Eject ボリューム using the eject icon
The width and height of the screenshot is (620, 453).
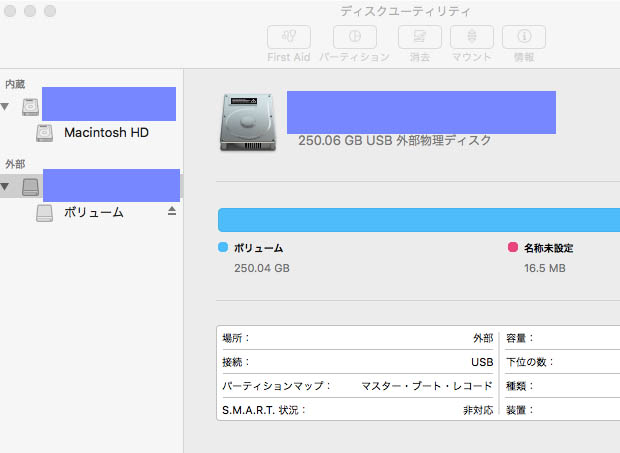coord(171,211)
